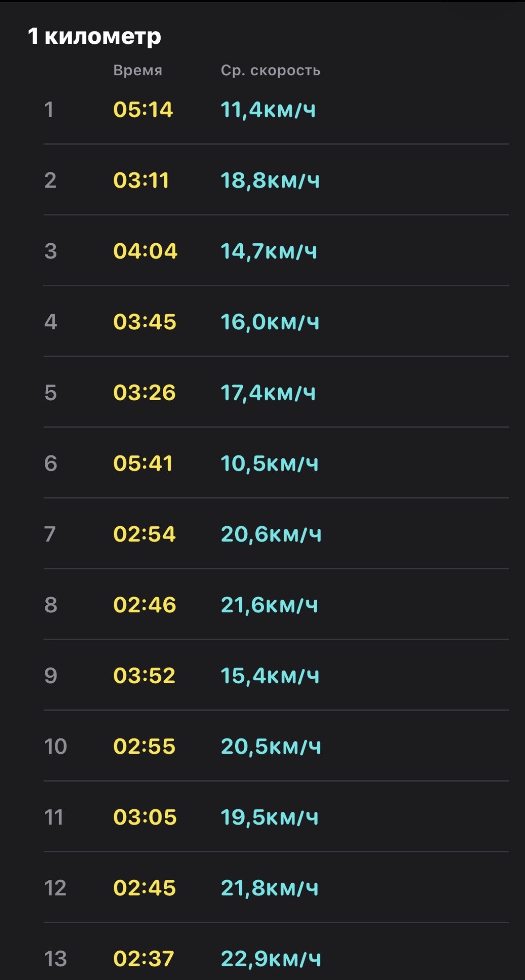Tap speed value 20,5км/ч

point(271,747)
